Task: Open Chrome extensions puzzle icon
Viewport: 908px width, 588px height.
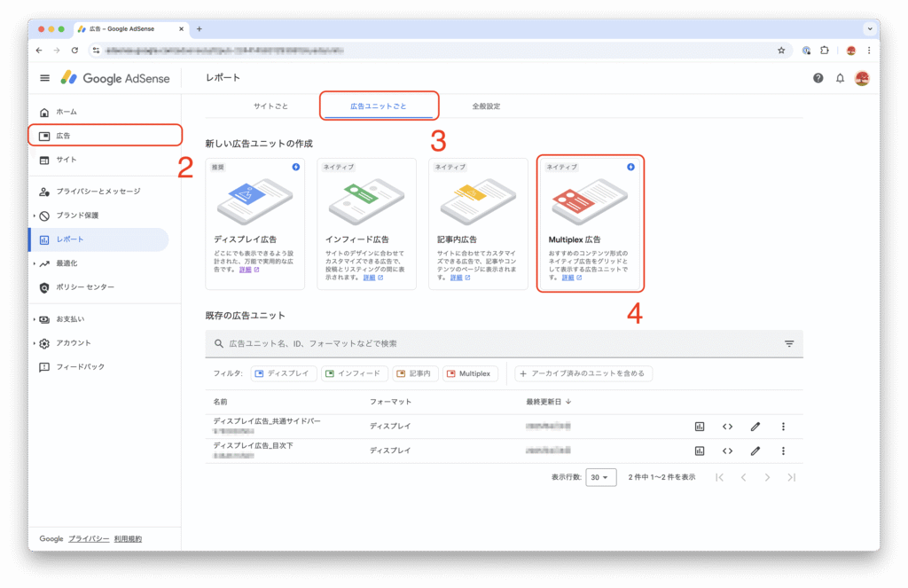Action: pyautogui.click(x=825, y=51)
